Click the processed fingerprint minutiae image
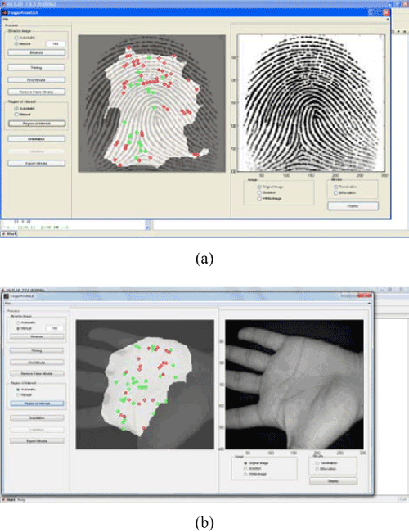 [x=151, y=103]
